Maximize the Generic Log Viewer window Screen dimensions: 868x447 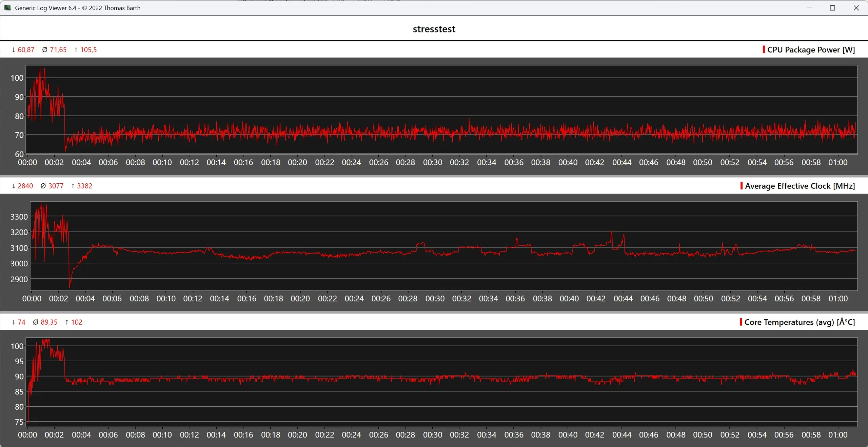click(x=832, y=8)
